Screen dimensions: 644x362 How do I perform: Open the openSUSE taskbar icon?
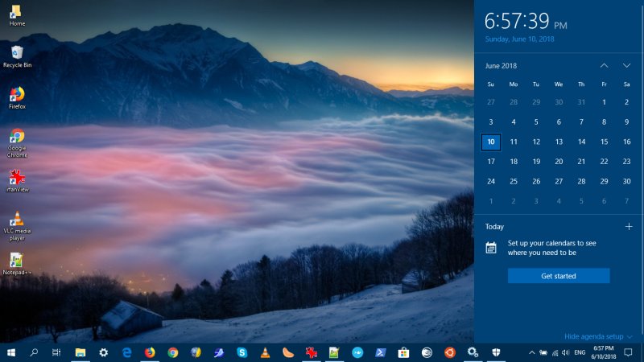427,352
